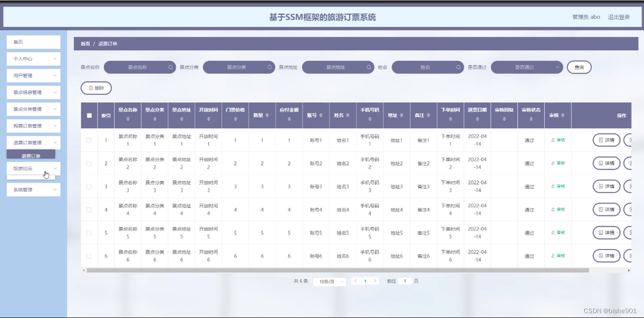The width and height of the screenshot is (644, 318).
Task: Sort table by 开放时间 column arrows
Action: pos(209,119)
